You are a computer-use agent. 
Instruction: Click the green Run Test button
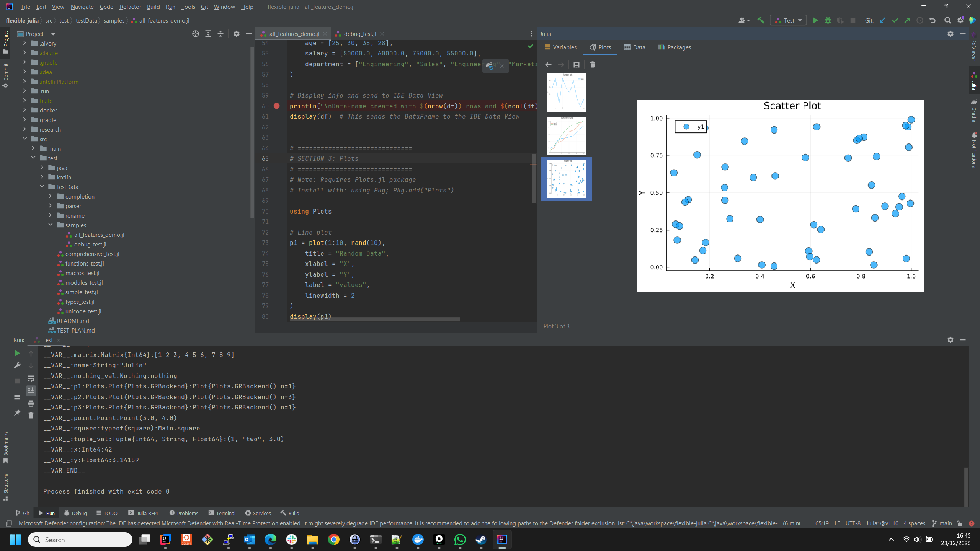(815, 21)
